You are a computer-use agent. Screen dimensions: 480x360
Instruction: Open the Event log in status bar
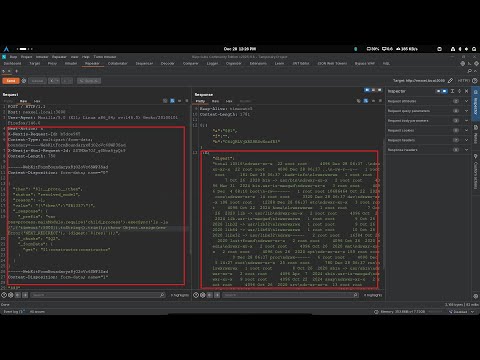[x=14, y=312]
